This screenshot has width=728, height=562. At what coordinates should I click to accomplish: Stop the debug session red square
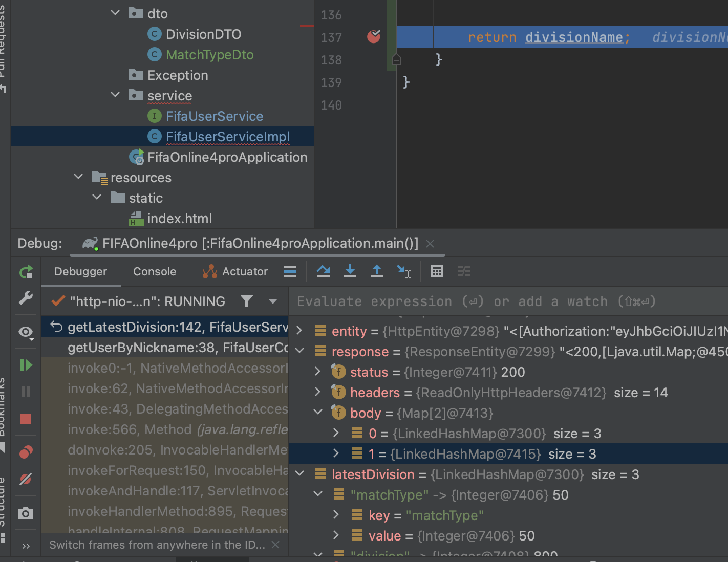click(26, 419)
